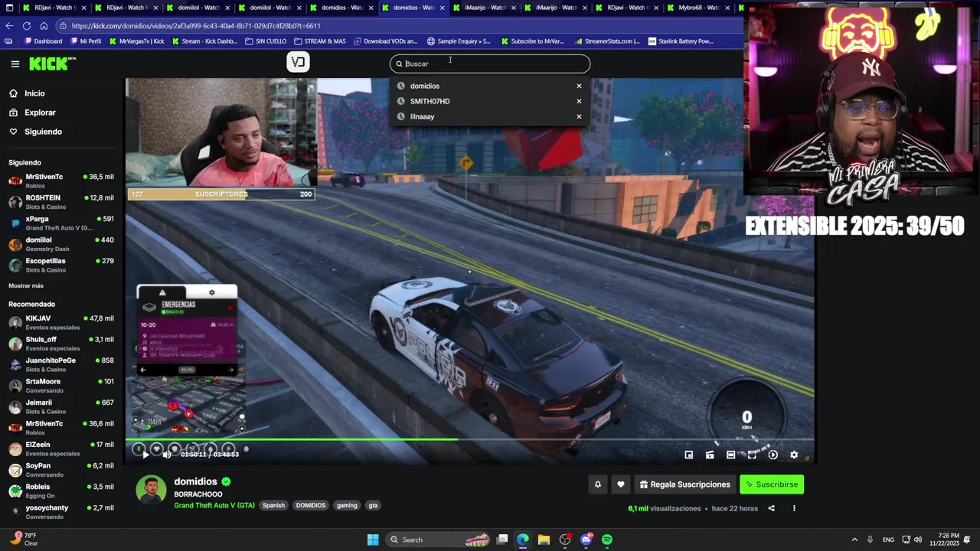Open the Kick sidebar hamburger menu

click(x=15, y=64)
